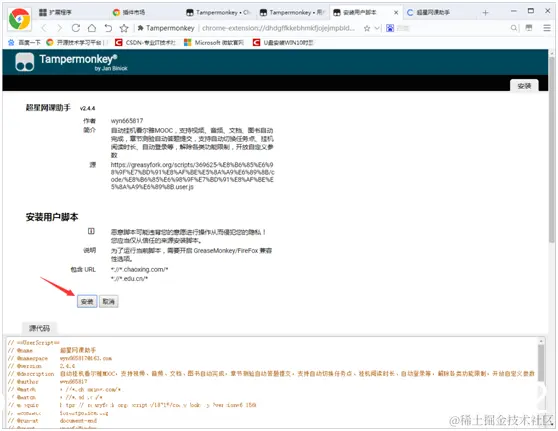The image size is (558, 431).
Task: Click the 取消 button
Action: (109, 302)
